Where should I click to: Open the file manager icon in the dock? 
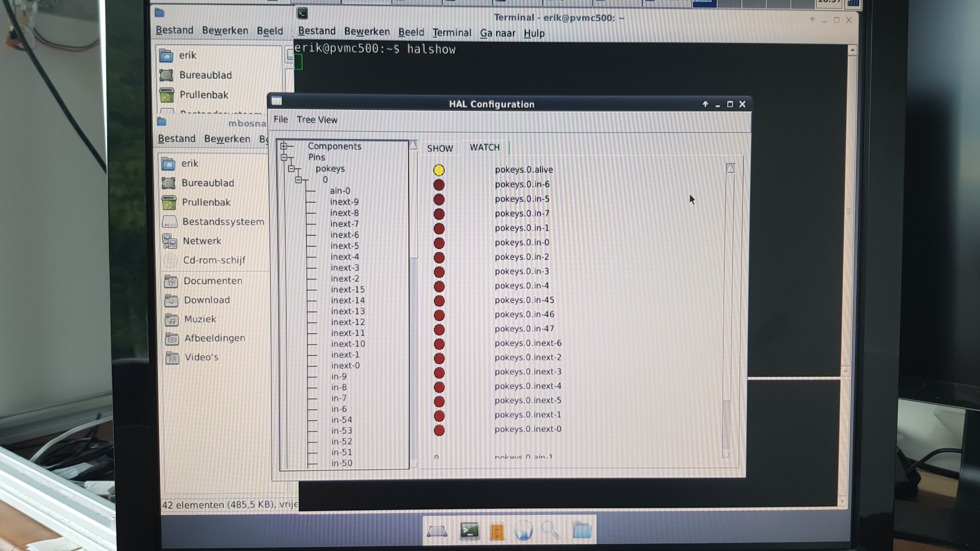[x=497, y=531]
